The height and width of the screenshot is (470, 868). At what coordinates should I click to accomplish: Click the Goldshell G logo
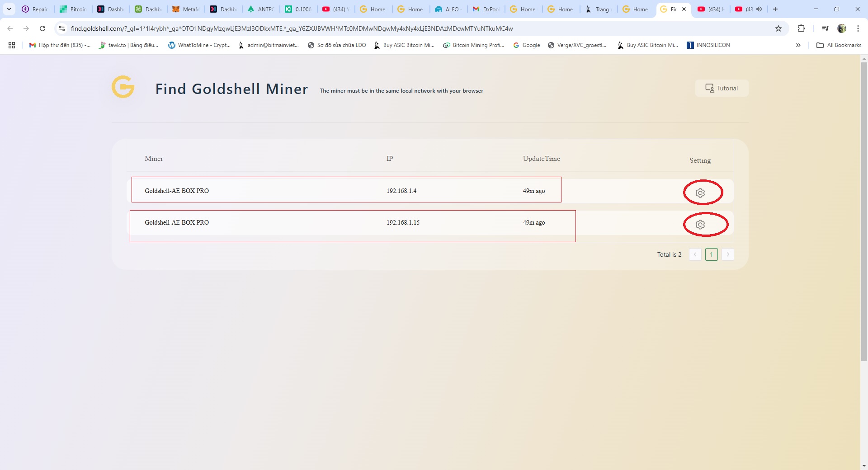coord(123,87)
